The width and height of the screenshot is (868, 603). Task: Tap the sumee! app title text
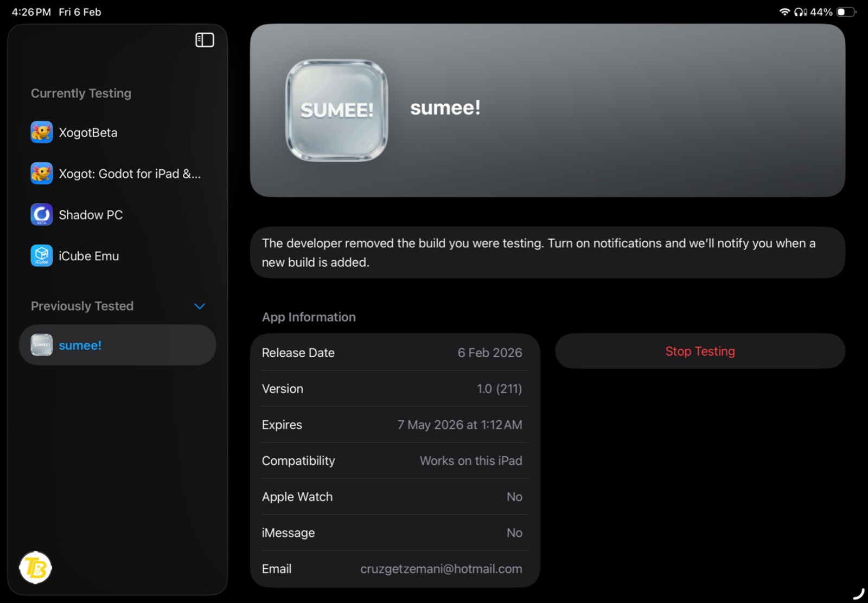tap(445, 107)
